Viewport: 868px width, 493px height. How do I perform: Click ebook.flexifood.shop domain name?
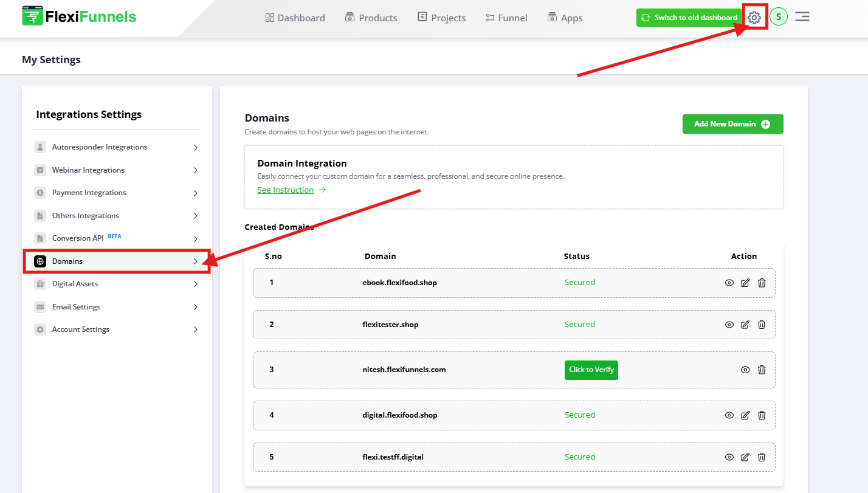(399, 283)
